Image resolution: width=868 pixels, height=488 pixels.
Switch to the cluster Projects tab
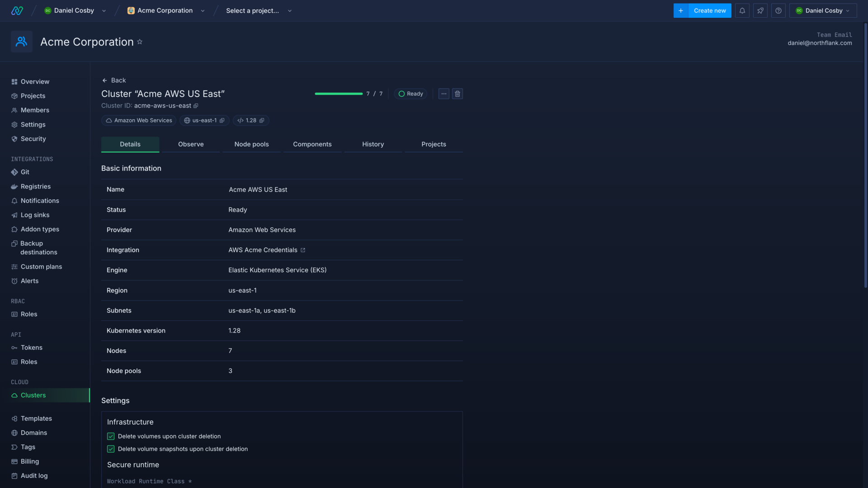point(434,144)
